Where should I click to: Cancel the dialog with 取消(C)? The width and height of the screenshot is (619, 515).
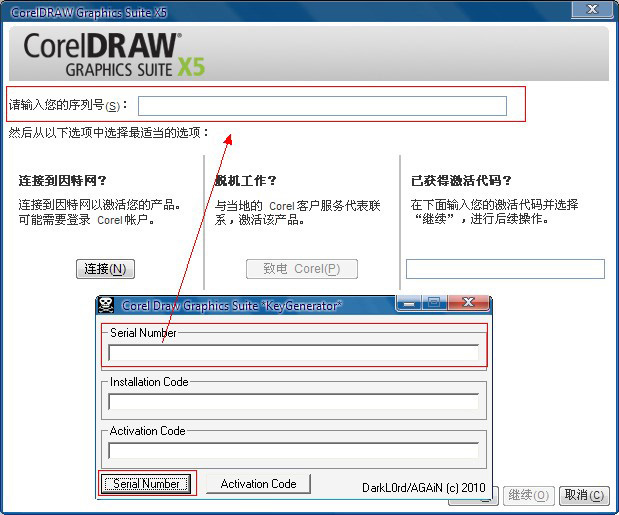pyautogui.click(x=584, y=495)
